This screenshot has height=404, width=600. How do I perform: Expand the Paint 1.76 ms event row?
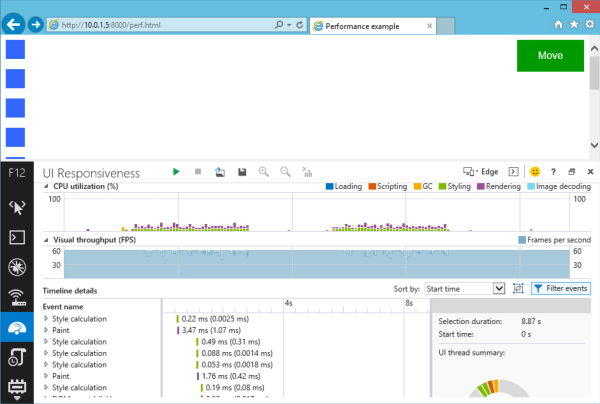(46, 376)
